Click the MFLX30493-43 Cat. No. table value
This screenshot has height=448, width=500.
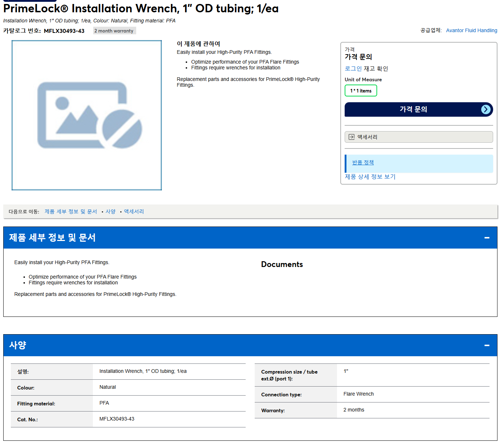pos(117,419)
